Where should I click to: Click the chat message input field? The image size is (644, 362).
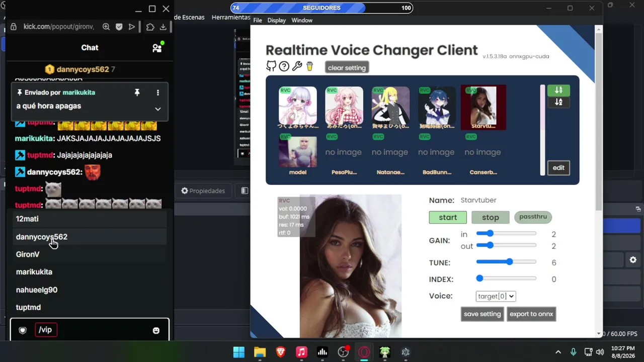click(x=90, y=330)
